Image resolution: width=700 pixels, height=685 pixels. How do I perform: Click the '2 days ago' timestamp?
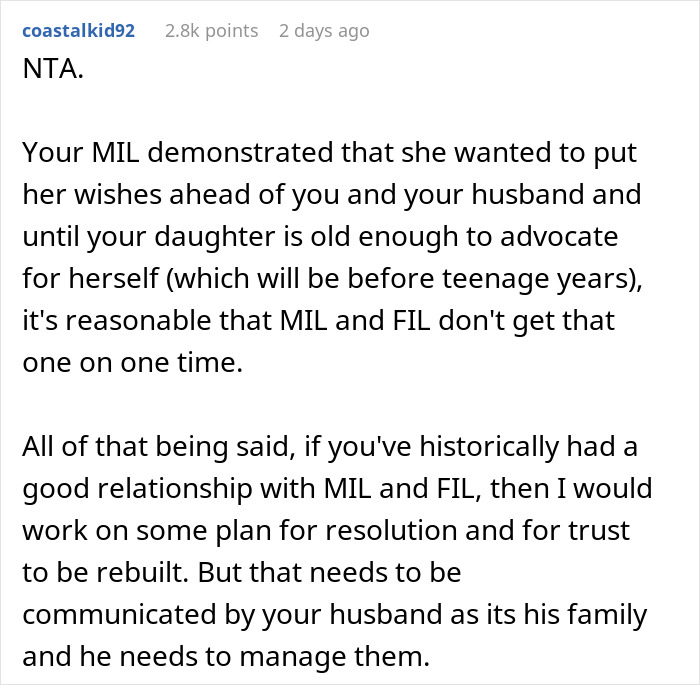[324, 31]
